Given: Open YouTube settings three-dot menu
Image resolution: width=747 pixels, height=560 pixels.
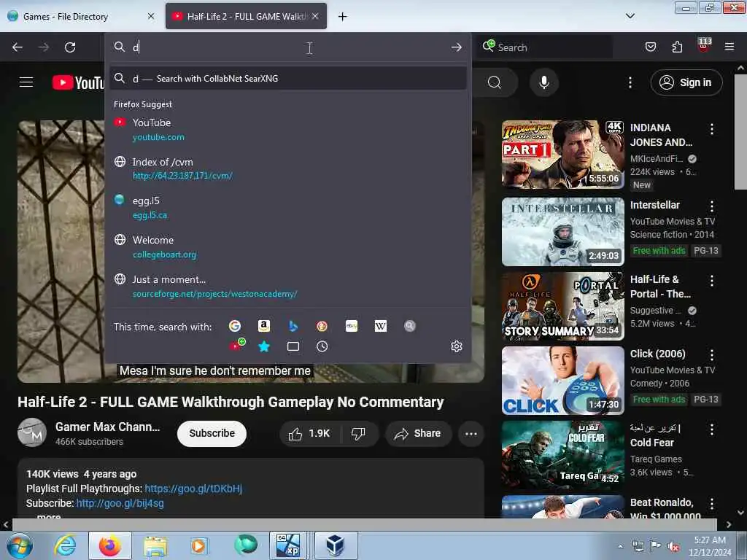Looking at the screenshot, I should (x=630, y=82).
